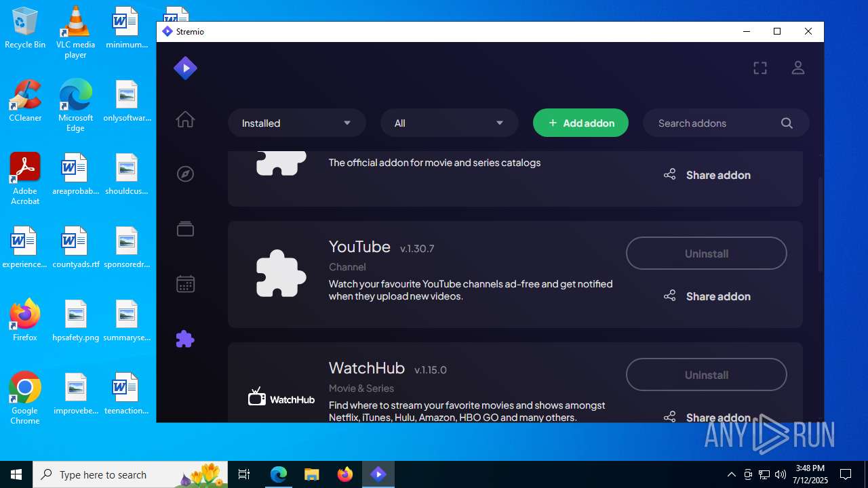Click the Channel type label

[x=347, y=267]
